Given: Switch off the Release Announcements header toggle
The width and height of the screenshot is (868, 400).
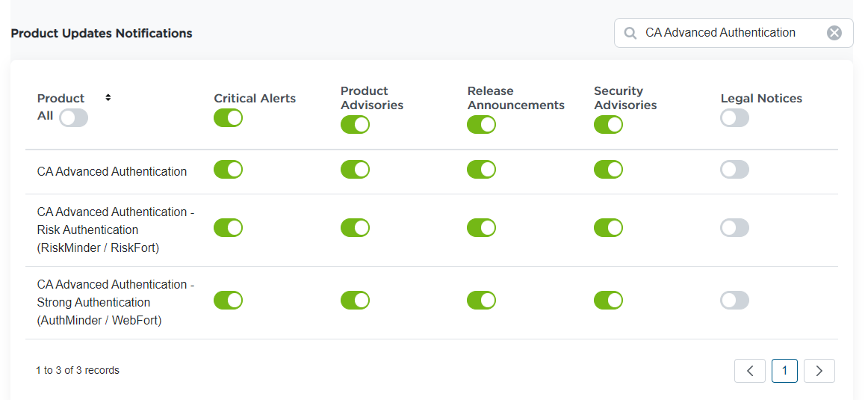Looking at the screenshot, I should [x=481, y=125].
